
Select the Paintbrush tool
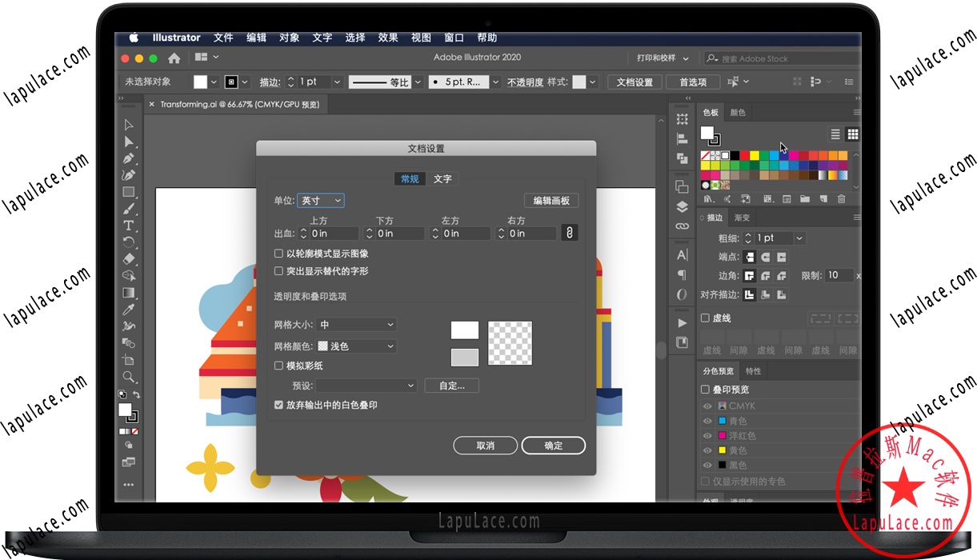point(129,209)
